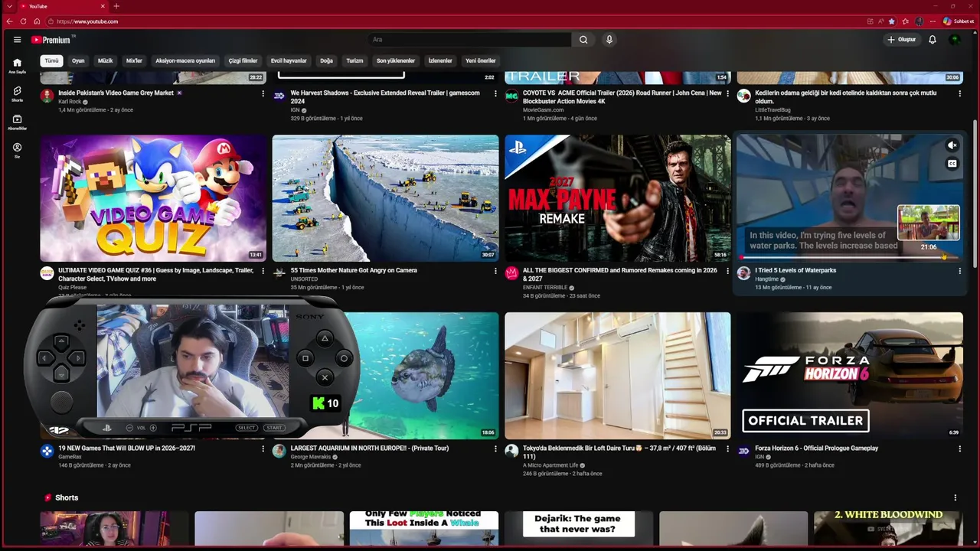Open the account avatar menu
This screenshot has height=551, width=980.
click(x=955, y=40)
